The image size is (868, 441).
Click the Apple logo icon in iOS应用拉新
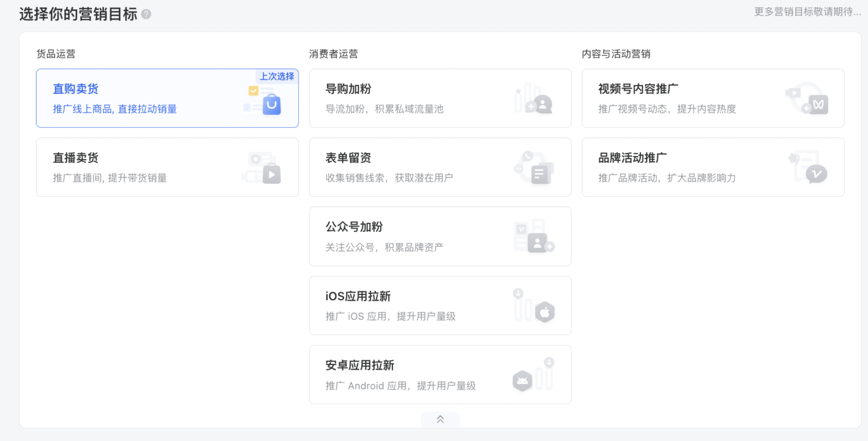545,312
